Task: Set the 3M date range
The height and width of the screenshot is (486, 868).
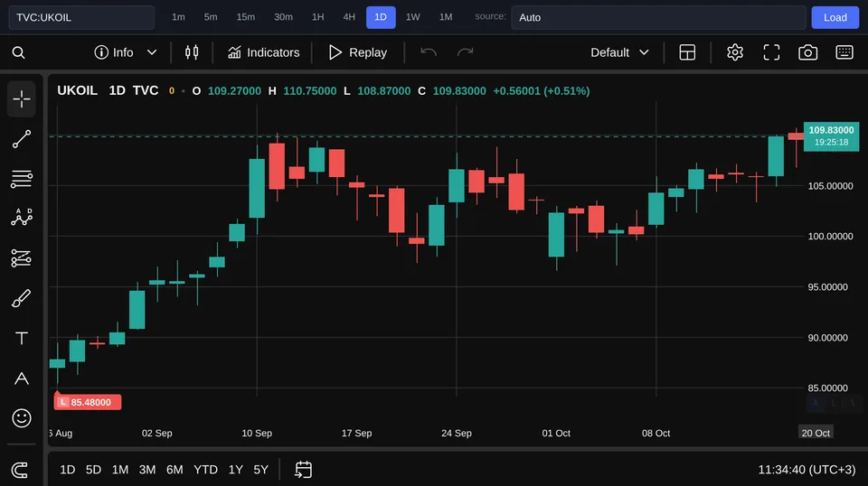Action: coord(147,470)
